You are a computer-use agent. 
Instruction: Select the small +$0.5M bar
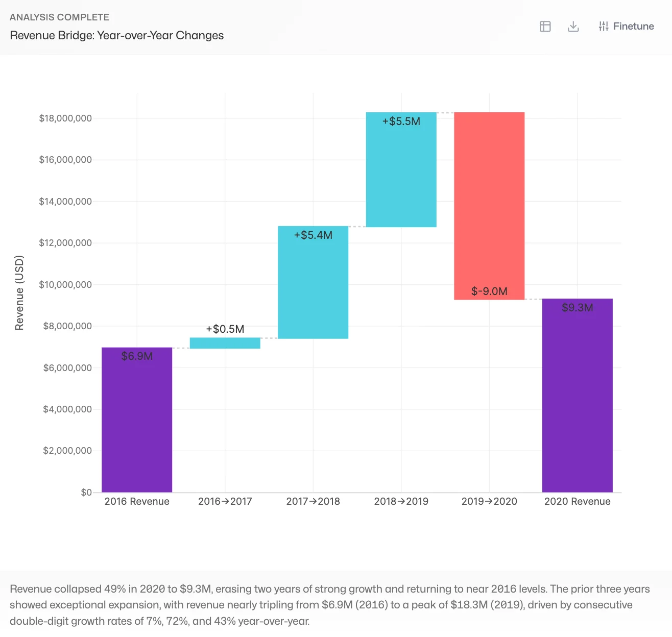coord(225,342)
